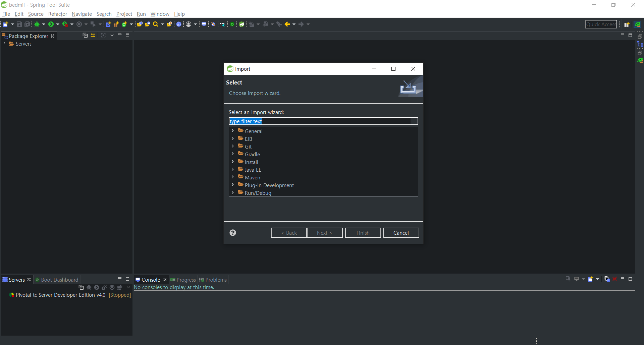Open the Navigate menu
This screenshot has width=644, height=345.
(x=82, y=14)
